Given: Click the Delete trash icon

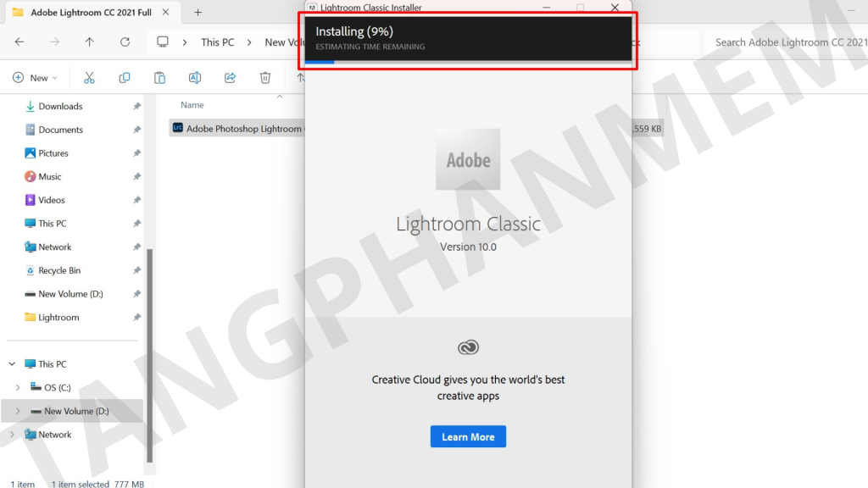Looking at the screenshot, I should (x=264, y=78).
